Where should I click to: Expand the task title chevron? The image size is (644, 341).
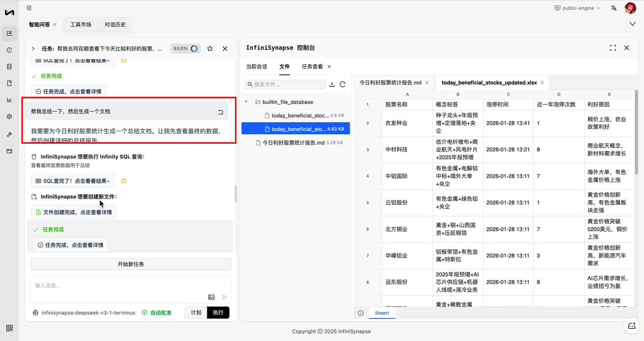pyautogui.click(x=33, y=49)
